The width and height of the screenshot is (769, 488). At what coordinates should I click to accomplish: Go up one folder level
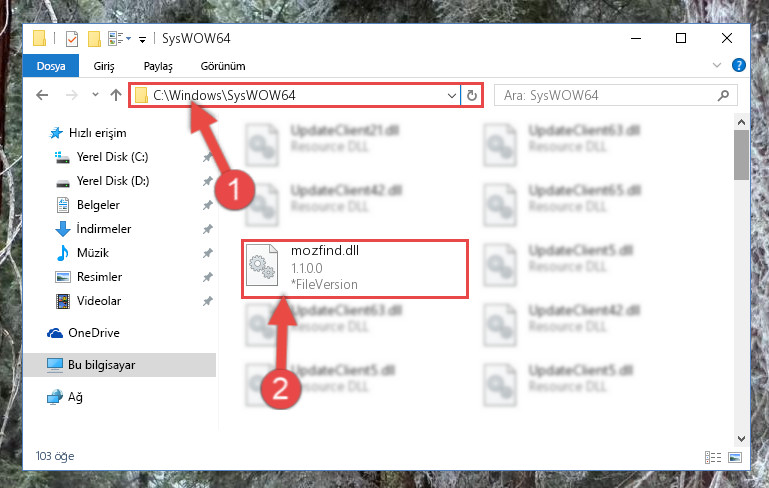(116, 95)
